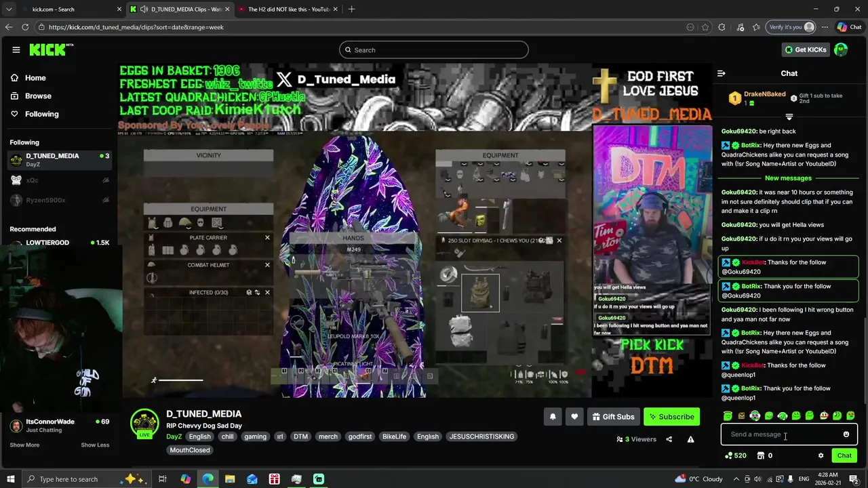The width and height of the screenshot is (868, 488).
Task: Open ItsConnorWade recommended channel
Action: tap(59, 426)
